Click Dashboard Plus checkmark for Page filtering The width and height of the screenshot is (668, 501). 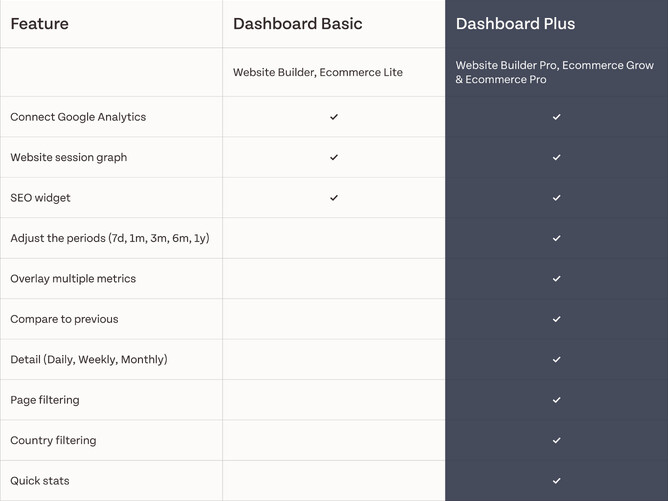tap(557, 400)
